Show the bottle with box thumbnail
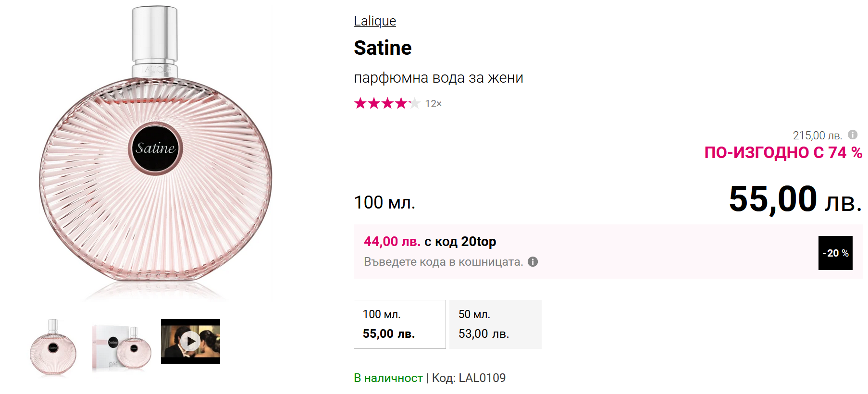This screenshot has width=868, height=394. tap(122, 346)
